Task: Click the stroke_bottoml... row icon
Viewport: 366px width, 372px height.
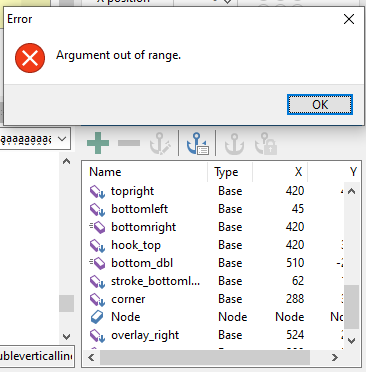Action: 97,281
